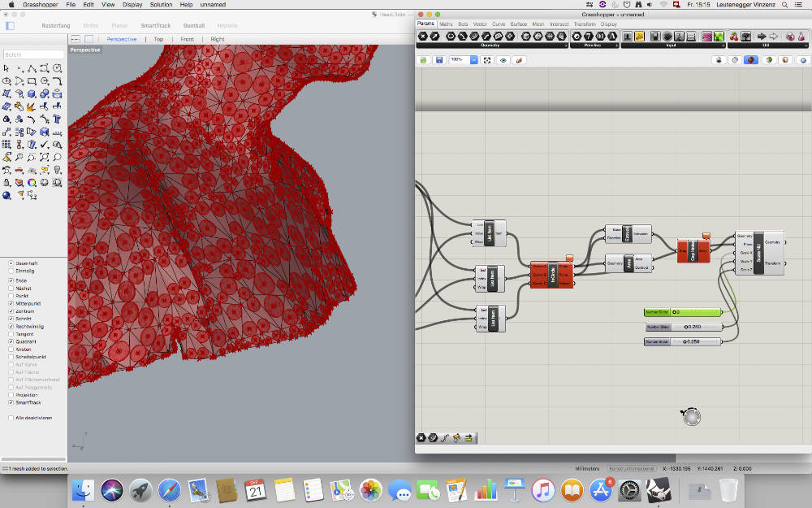Open the Solution menu in the menu bar

click(x=161, y=5)
